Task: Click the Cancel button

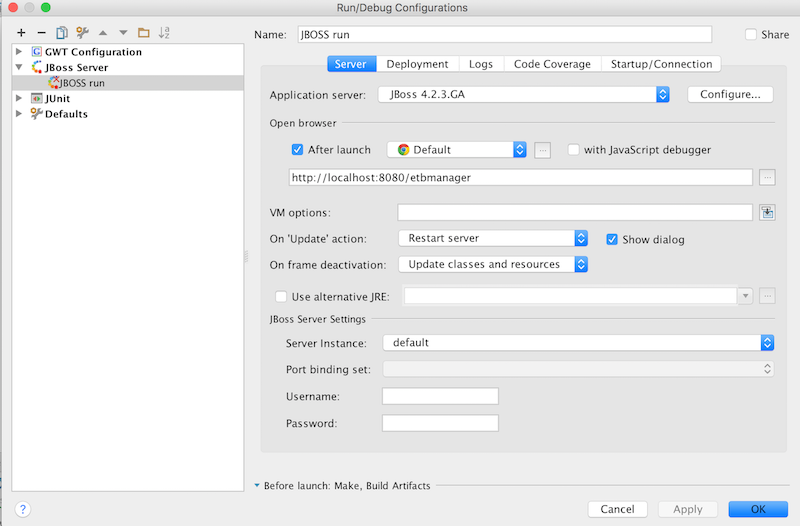Action: click(617, 509)
